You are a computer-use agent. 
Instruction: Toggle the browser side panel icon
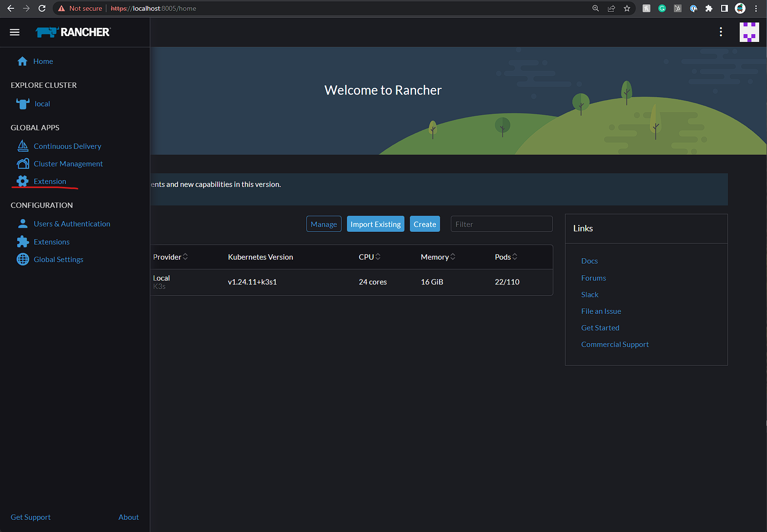725,8
